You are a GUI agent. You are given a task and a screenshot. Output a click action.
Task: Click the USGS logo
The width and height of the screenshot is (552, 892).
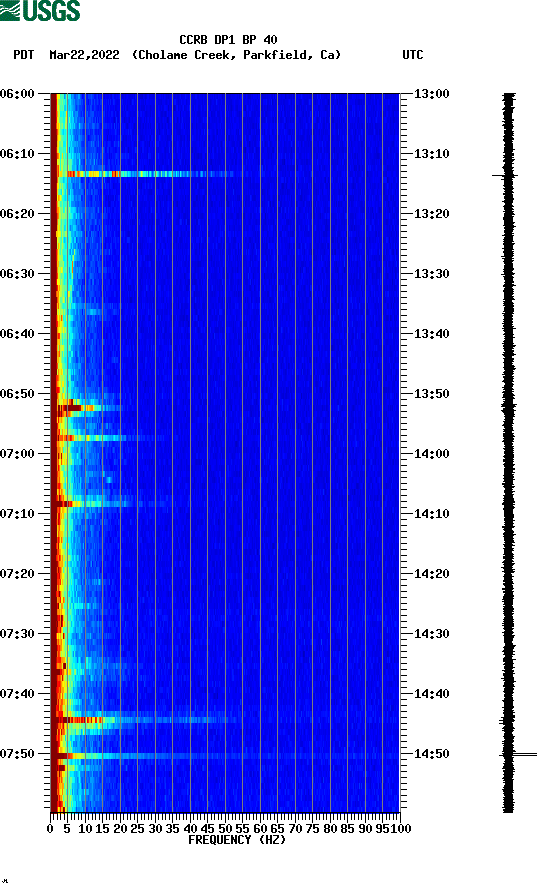click(40, 10)
